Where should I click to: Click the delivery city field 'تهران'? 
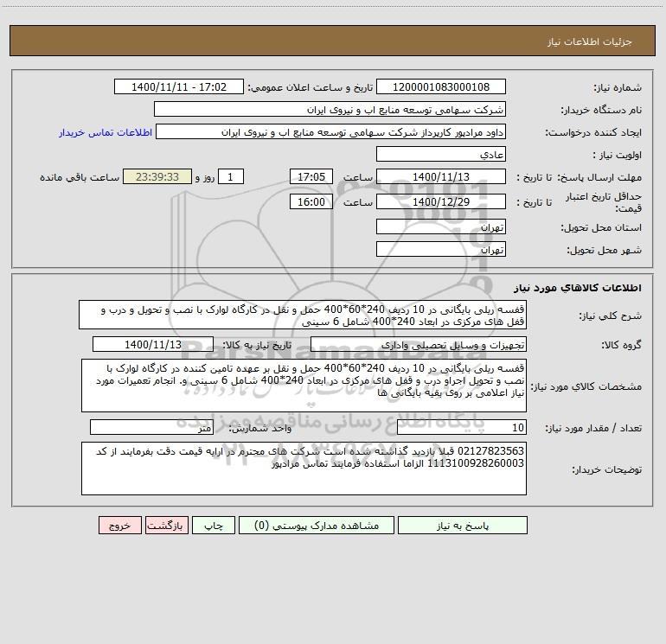pos(441,249)
